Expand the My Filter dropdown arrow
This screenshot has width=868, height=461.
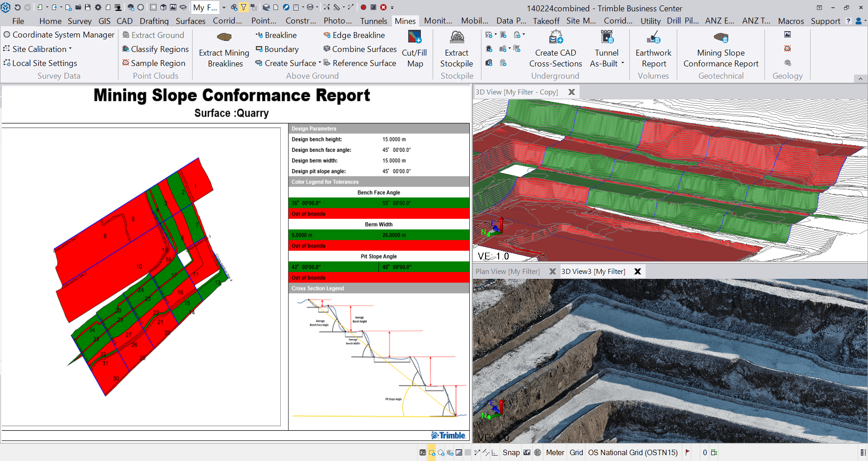[224, 8]
